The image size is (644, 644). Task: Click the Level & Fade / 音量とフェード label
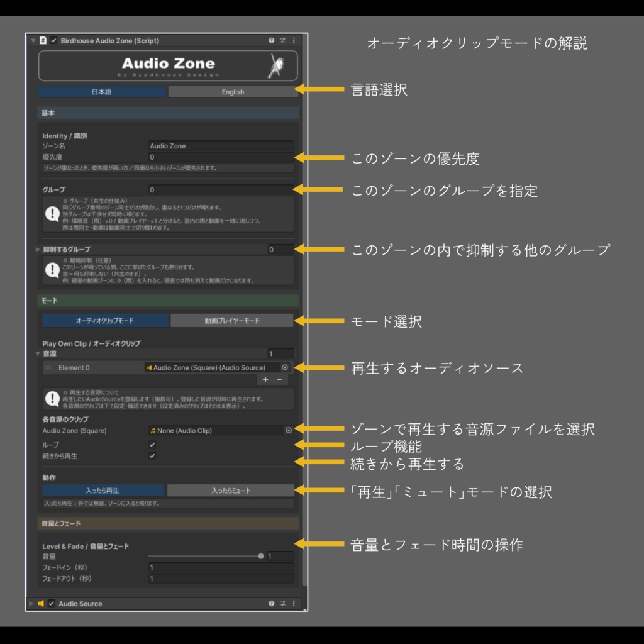tap(86, 547)
